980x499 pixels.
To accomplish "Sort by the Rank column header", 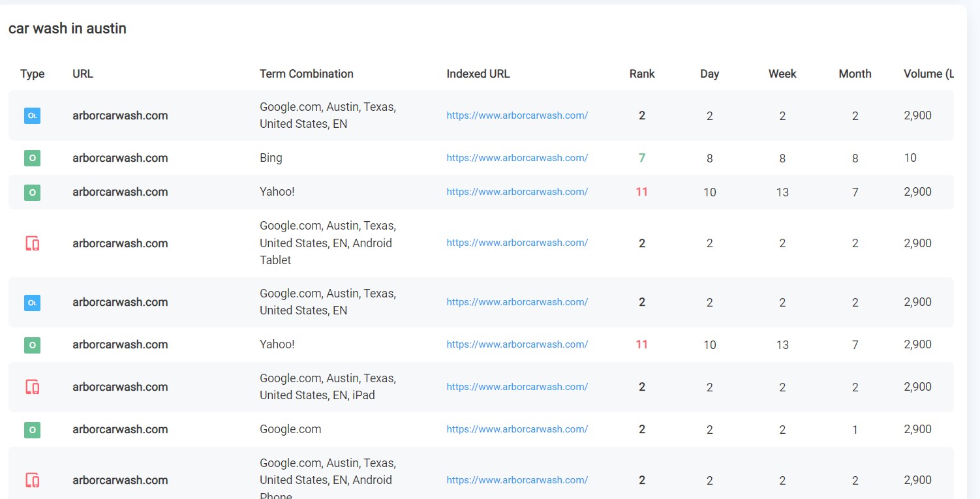I will (x=642, y=74).
